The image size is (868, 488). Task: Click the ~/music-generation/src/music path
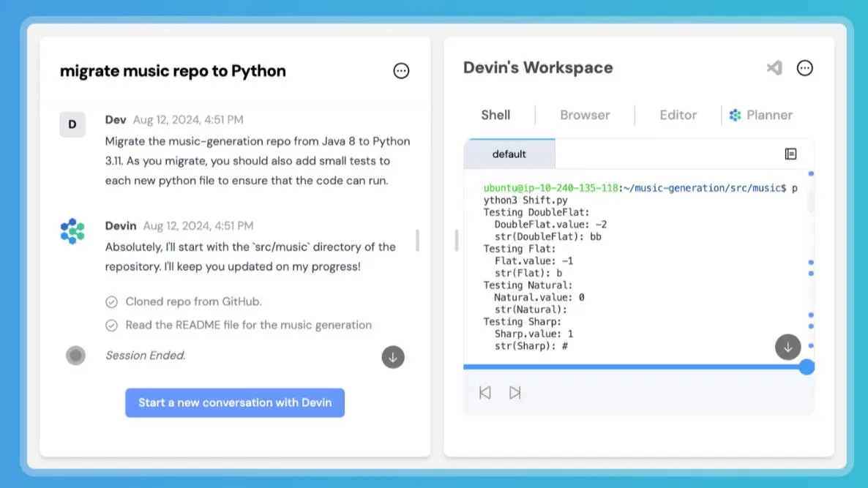(x=702, y=188)
